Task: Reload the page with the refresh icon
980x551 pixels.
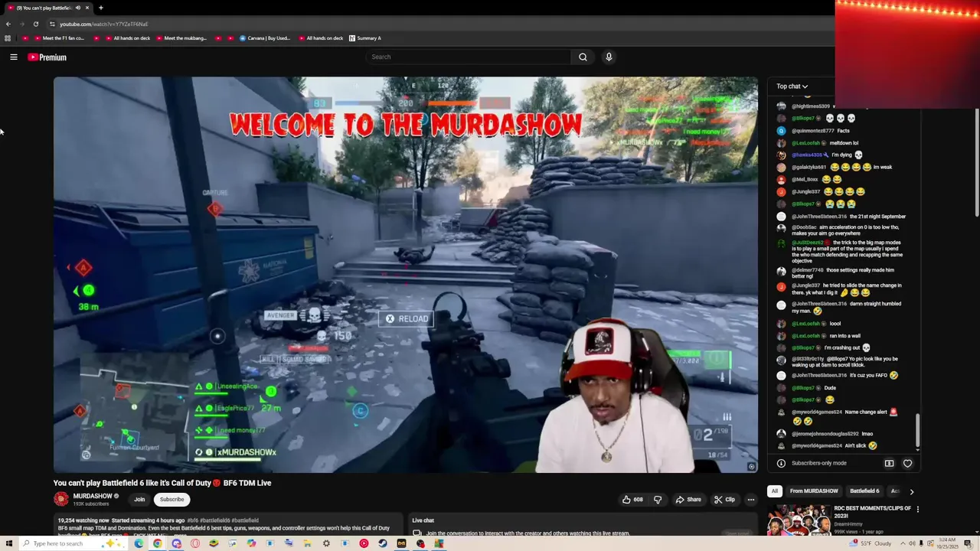Action: pos(35,24)
